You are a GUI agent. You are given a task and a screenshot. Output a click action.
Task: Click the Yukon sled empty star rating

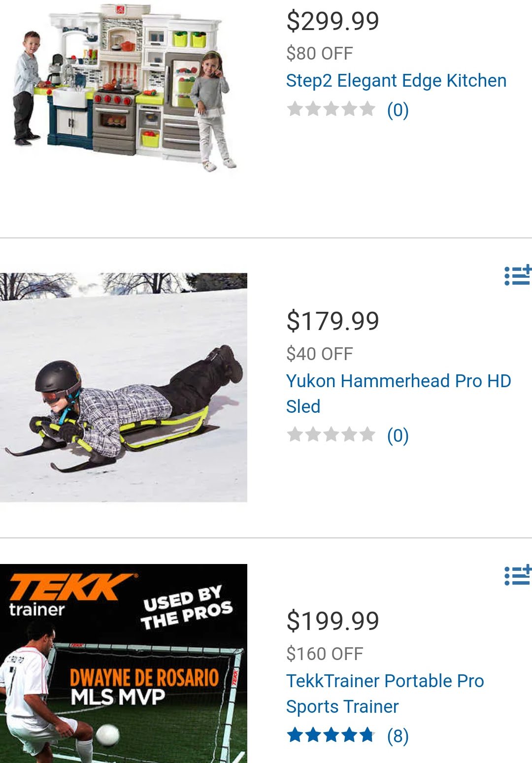click(331, 434)
